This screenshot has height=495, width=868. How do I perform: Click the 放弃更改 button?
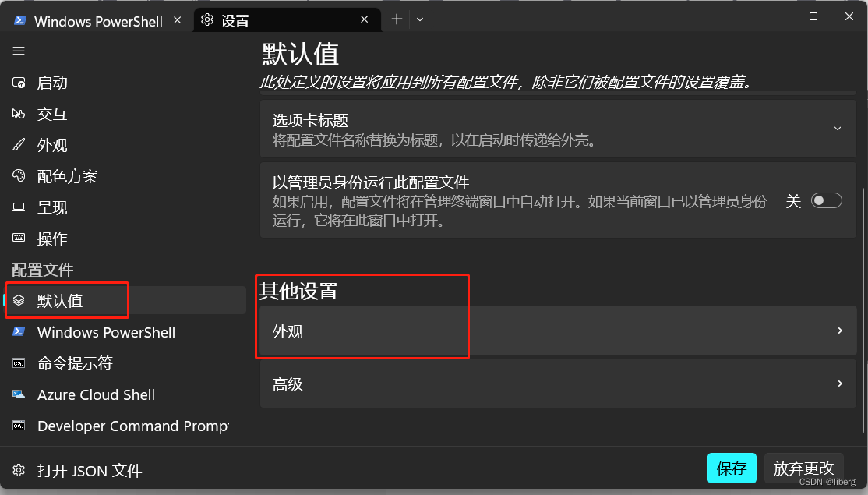[803, 468]
